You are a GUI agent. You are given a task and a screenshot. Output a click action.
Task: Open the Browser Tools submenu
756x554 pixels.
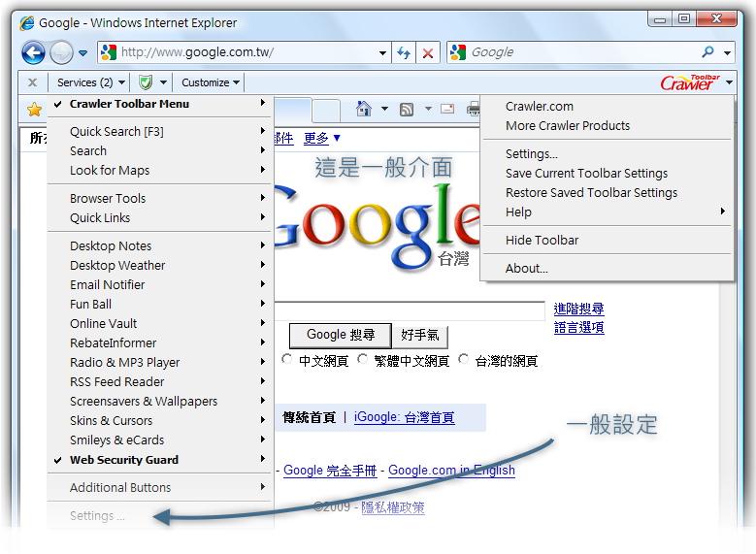160,198
